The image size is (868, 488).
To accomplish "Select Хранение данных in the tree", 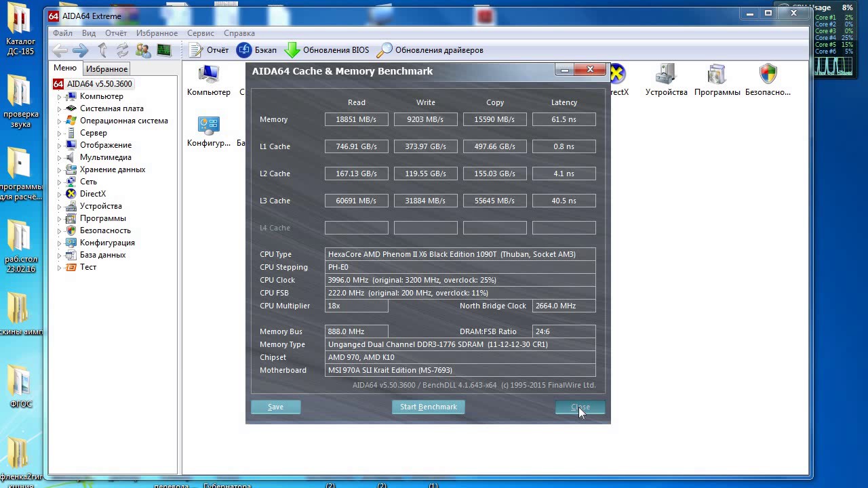I will click(112, 169).
